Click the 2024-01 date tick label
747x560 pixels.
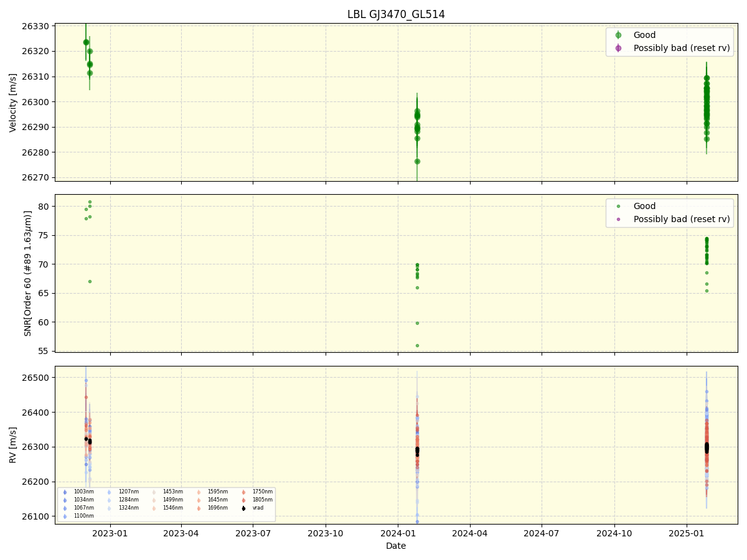tap(398, 533)
